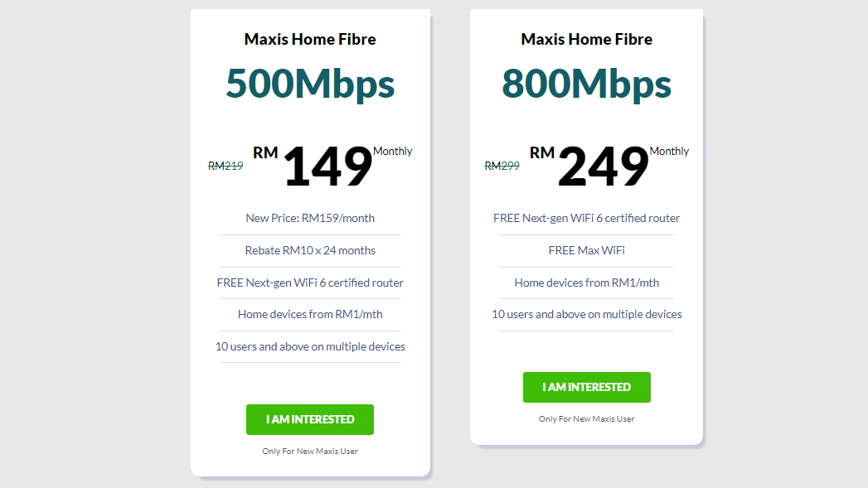Click the Rebate RM10 x 24 months line
This screenshot has width=868, height=488.
tap(310, 250)
